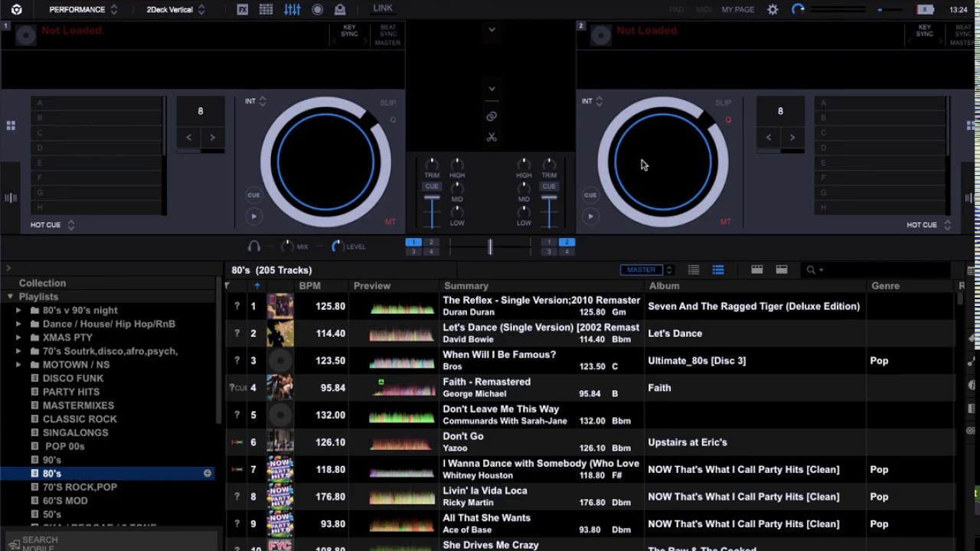Open the recording panel icon
This screenshot has height=551, width=980.
click(x=317, y=9)
